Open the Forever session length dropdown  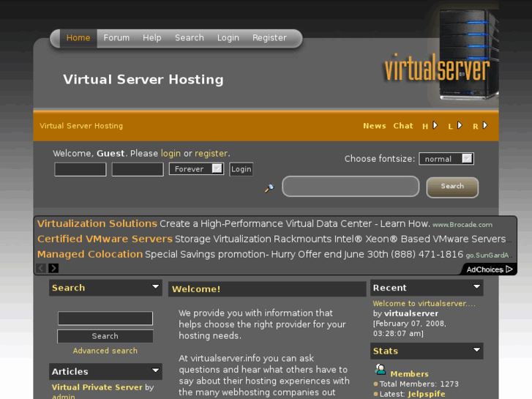(x=196, y=169)
